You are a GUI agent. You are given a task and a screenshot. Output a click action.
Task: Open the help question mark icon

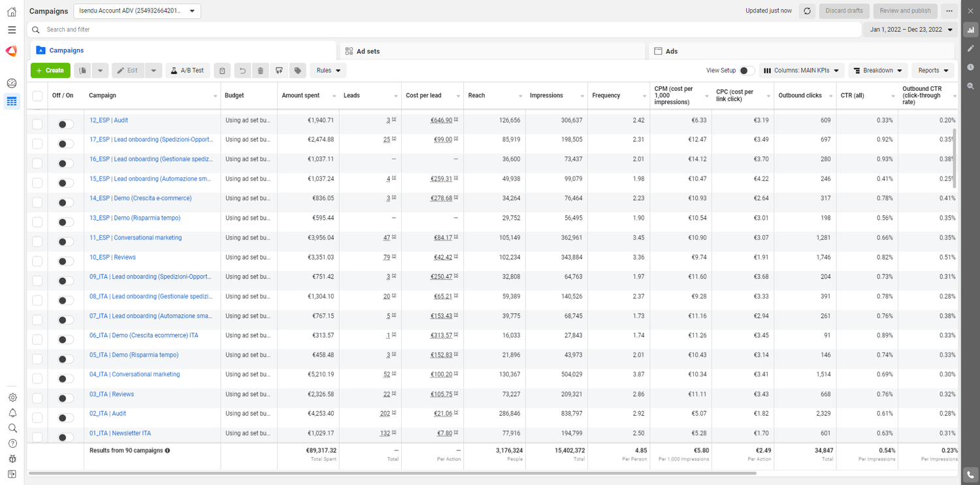(x=12, y=444)
